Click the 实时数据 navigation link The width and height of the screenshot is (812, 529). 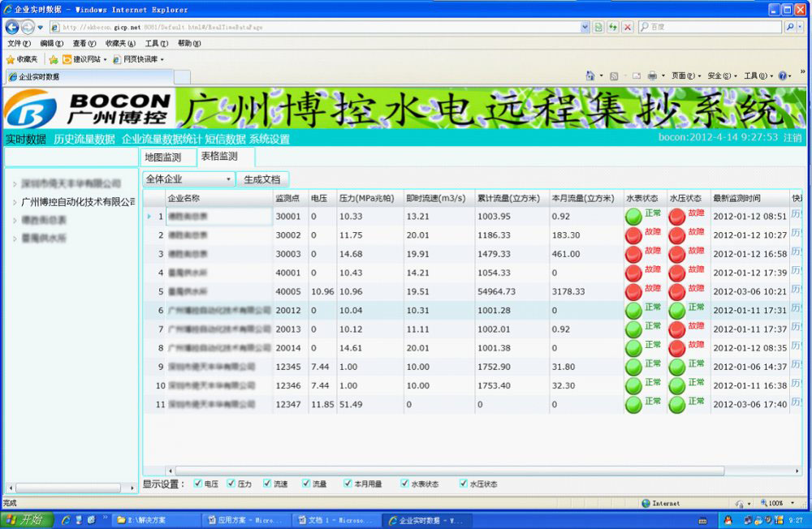coord(25,139)
